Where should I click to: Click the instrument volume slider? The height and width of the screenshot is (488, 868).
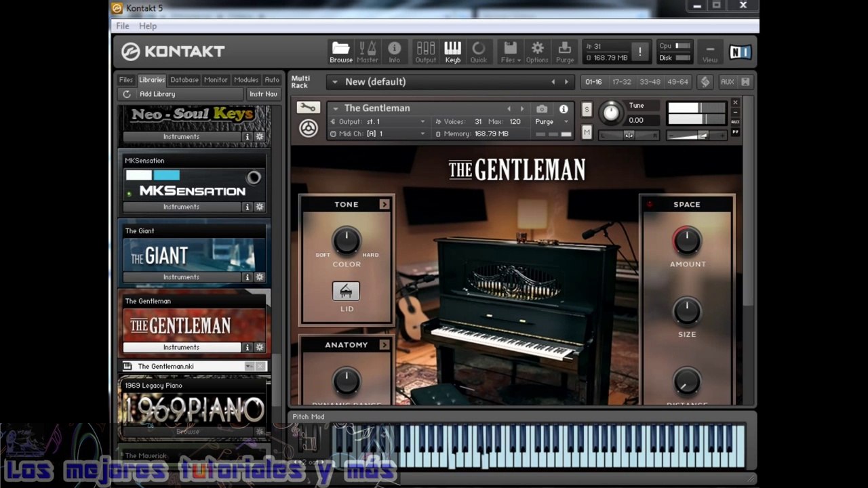(696, 135)
